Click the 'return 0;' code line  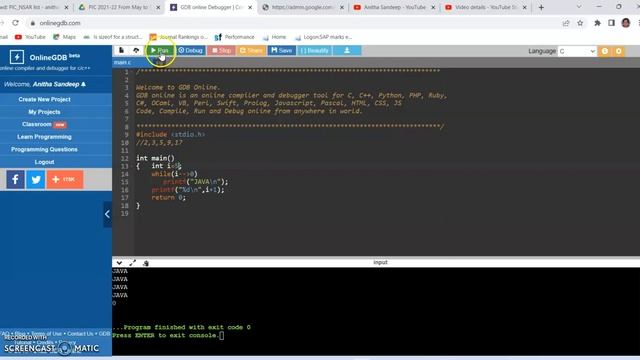coord(168,198)
